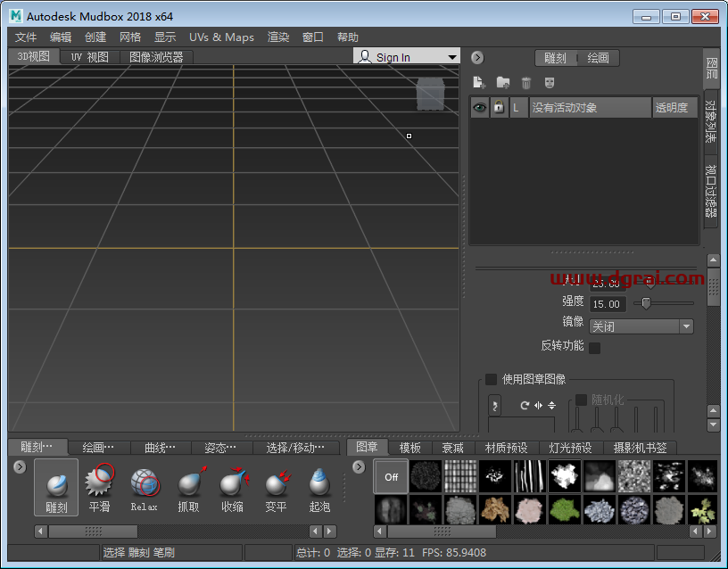Click the 雕刻 layer mode button

point(555,58)
